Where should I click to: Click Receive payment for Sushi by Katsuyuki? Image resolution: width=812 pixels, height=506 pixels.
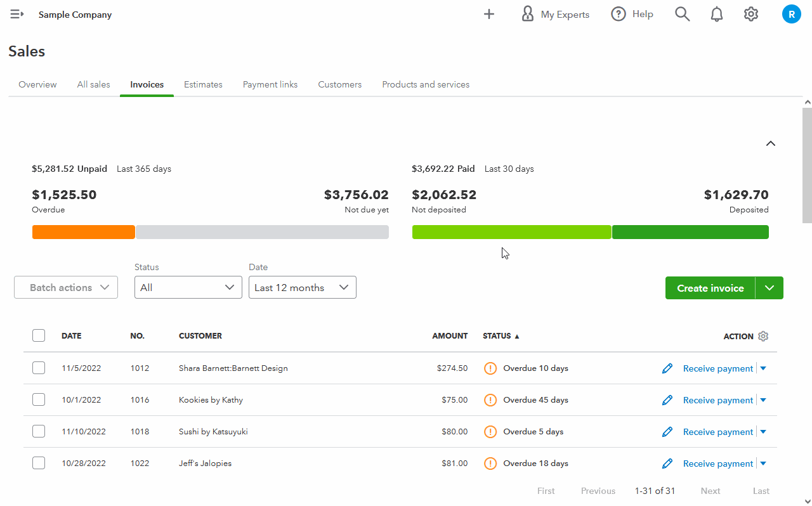[717, 432]
